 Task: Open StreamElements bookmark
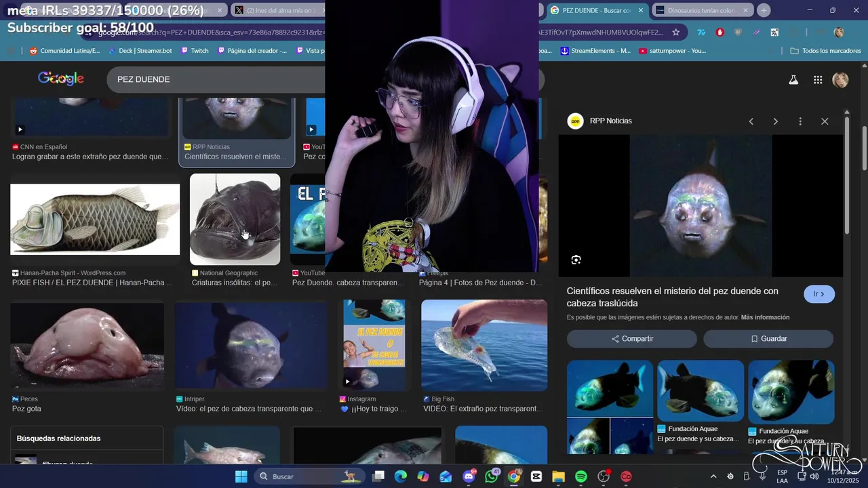point(595,51)
